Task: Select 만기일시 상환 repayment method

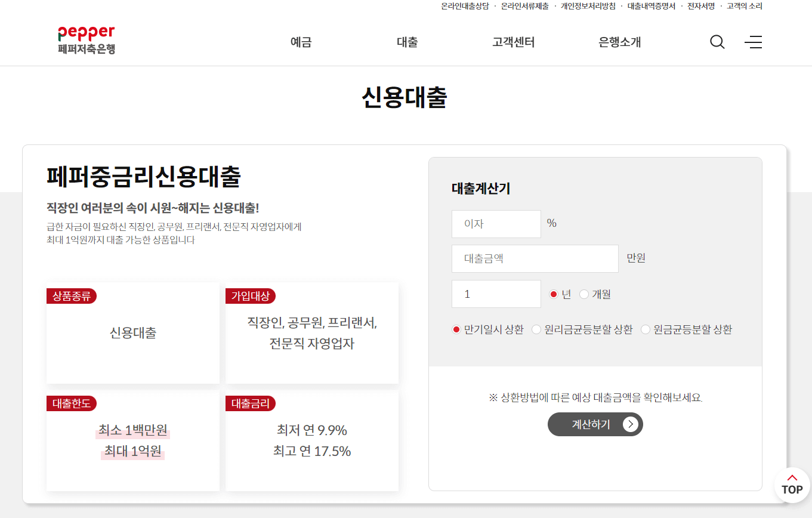Action: coord(455,329)
